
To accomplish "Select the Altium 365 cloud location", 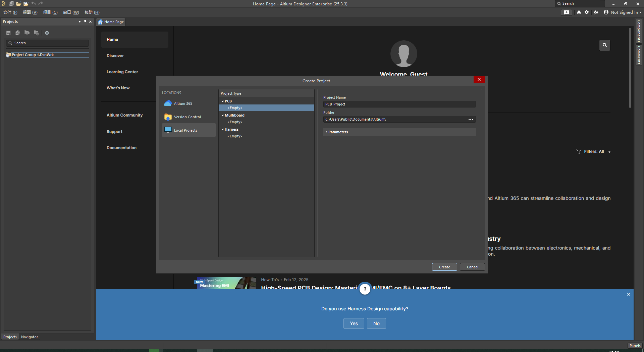I will 189,103.
